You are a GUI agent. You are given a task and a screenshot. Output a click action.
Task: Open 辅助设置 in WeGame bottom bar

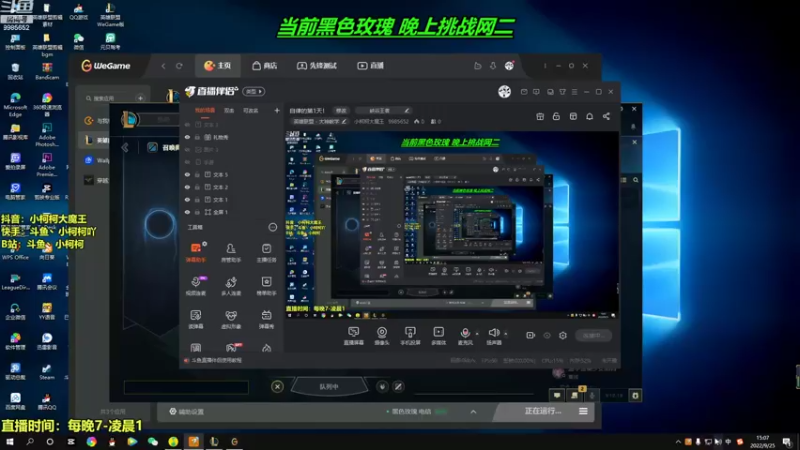point(187,412)
